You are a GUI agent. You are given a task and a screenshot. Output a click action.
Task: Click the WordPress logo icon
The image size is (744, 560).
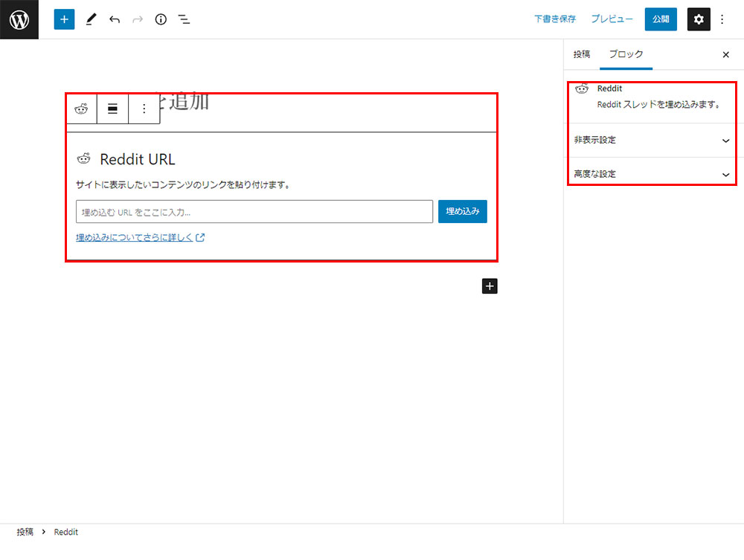tap(19, 19)
